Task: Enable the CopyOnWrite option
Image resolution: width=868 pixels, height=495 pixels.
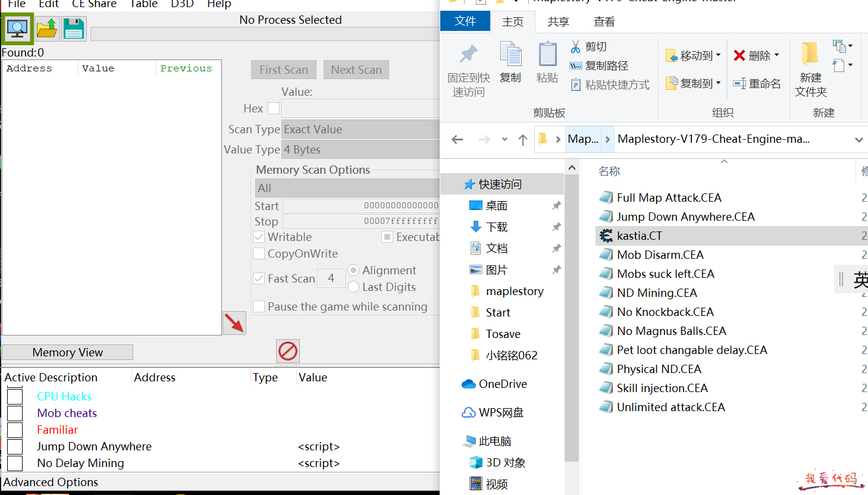Action: [259, 253]
